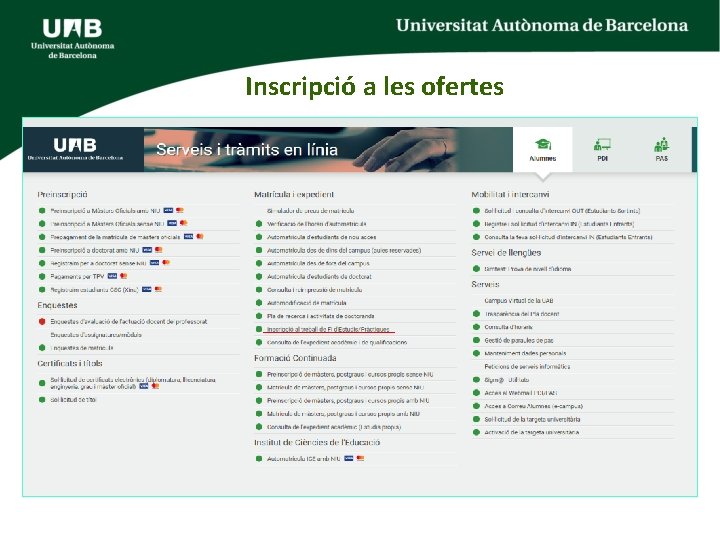Screen dimensions: 720x540
Task: Click the Formació Continuada heading
Action: (295, 358)
